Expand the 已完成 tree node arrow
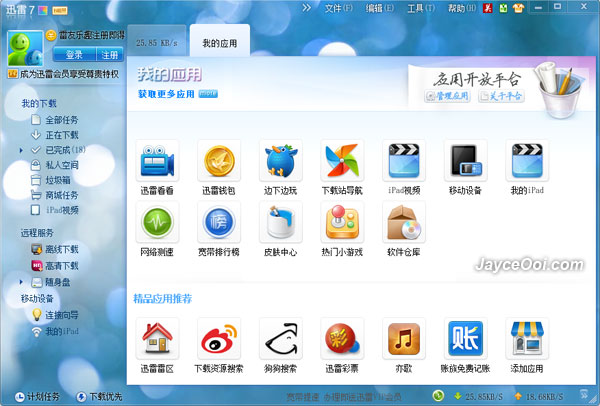Viewport: 600px width, 406px height. 21,150
